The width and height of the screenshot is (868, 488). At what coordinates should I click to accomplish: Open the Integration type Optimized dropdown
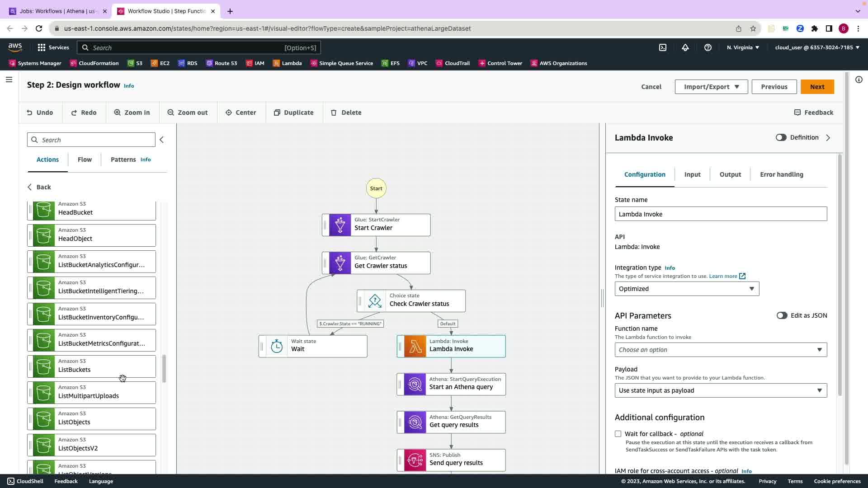click(687, 289)
